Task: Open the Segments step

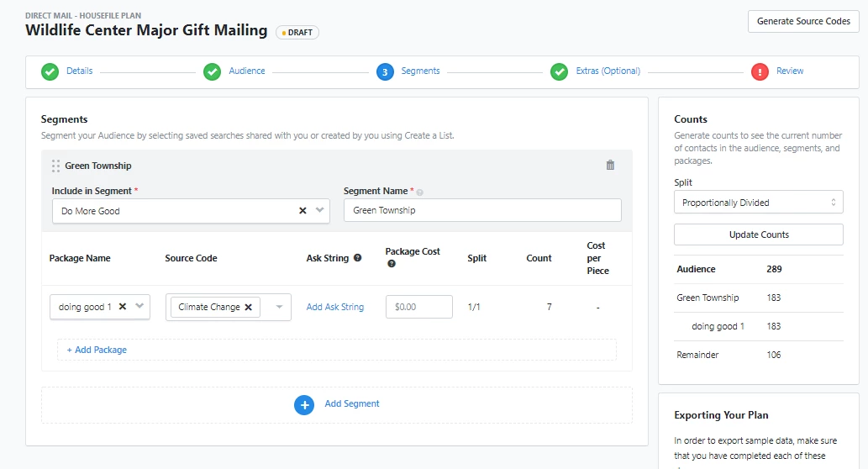Action: tap(421, 71)
